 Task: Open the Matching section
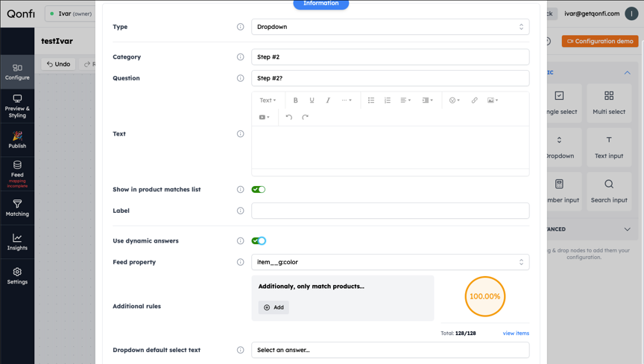(17, 208)
